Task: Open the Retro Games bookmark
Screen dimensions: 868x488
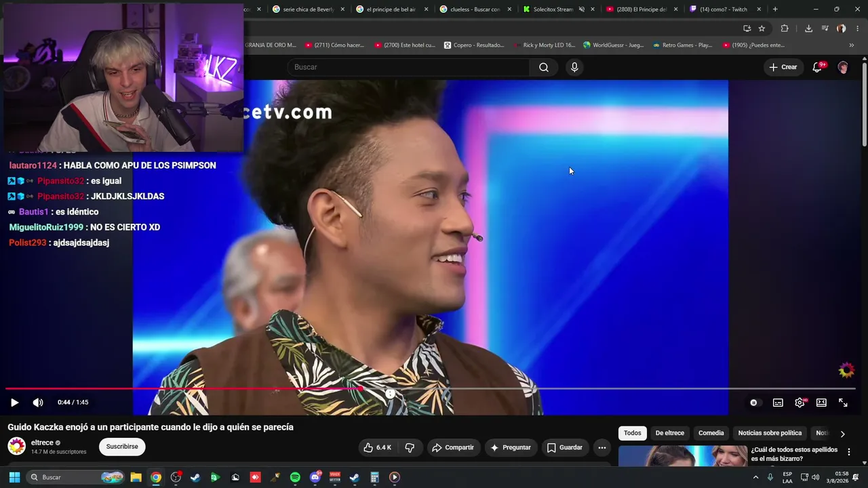Action: pos(682,45)
